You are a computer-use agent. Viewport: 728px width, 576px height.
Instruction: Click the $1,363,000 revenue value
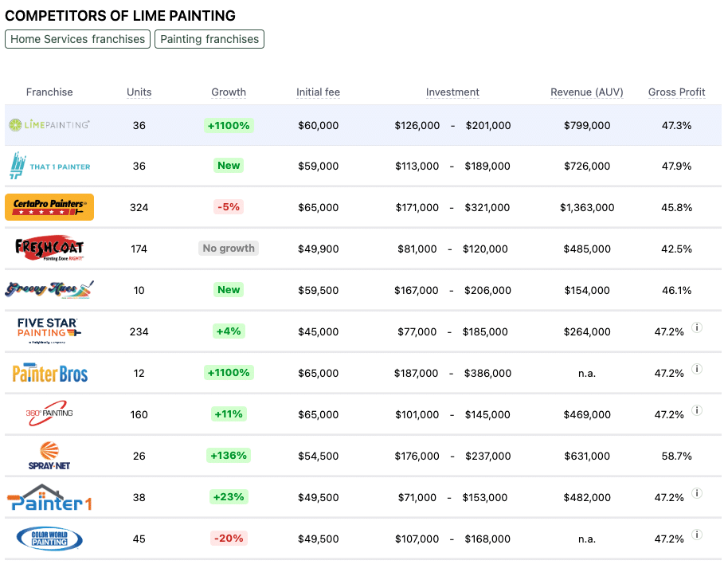[587, 207]
